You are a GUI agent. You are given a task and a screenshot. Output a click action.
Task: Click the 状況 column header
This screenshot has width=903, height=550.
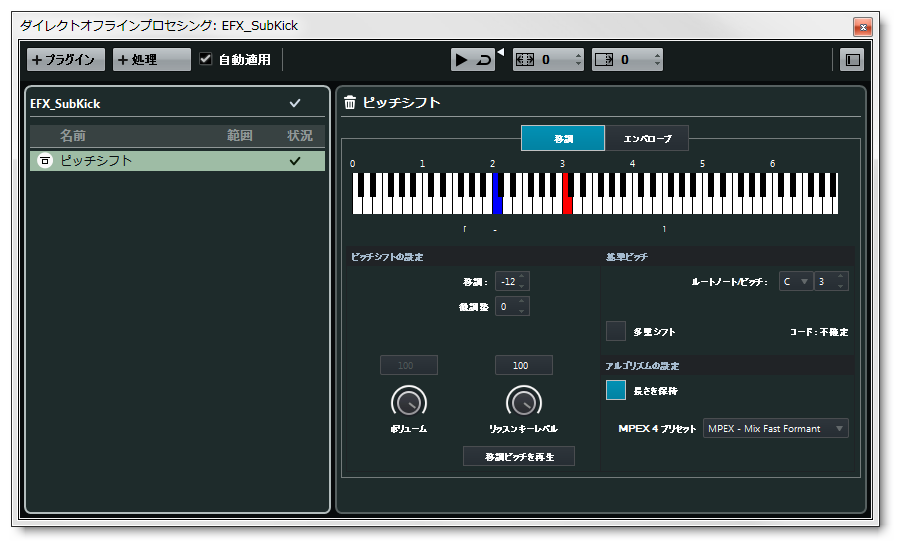299,135
